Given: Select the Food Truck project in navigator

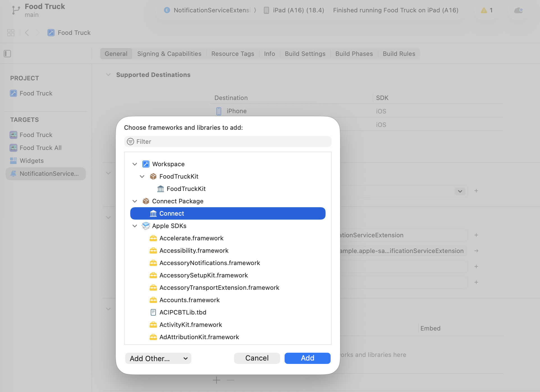Looking at the screenshot, I should (36, 93).
